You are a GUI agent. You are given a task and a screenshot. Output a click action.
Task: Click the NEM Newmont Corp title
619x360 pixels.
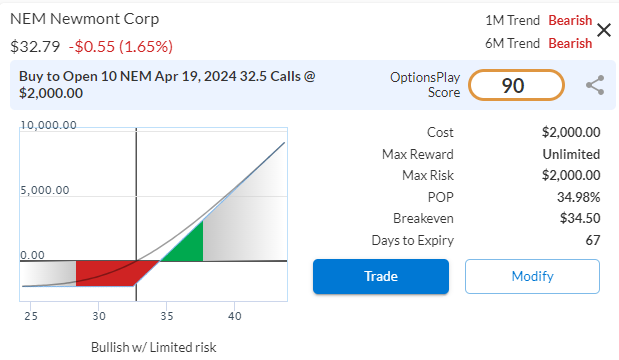point(84,19)
